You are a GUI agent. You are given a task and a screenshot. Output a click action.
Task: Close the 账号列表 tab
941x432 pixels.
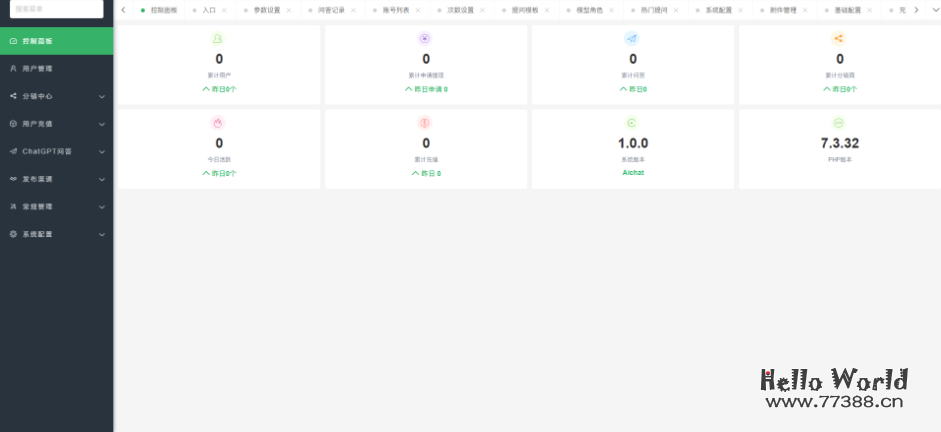pos(418,10)
